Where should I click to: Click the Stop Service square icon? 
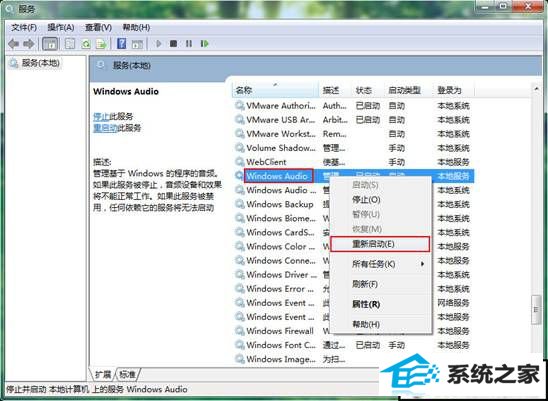click(x=173, y=44)
